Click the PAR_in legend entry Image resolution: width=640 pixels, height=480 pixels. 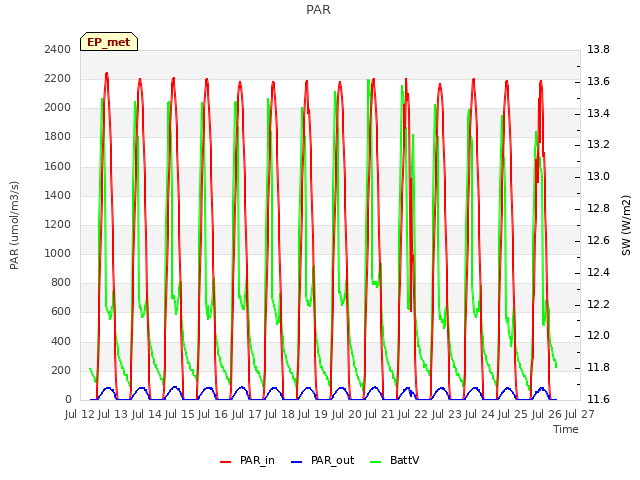(247, 460)
